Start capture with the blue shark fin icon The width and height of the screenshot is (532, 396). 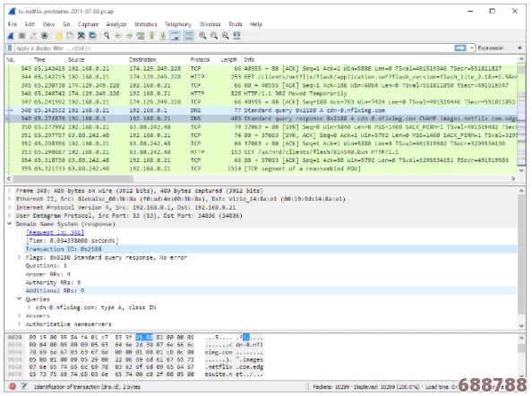pos(11,36)
